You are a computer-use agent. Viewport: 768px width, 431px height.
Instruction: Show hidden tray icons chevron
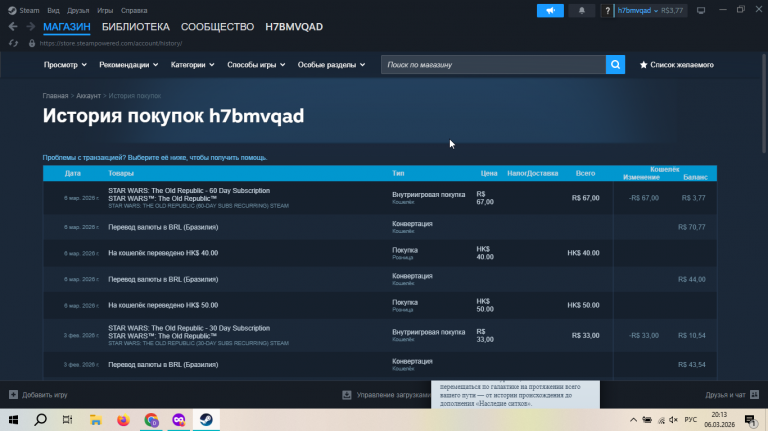point(633,420)
